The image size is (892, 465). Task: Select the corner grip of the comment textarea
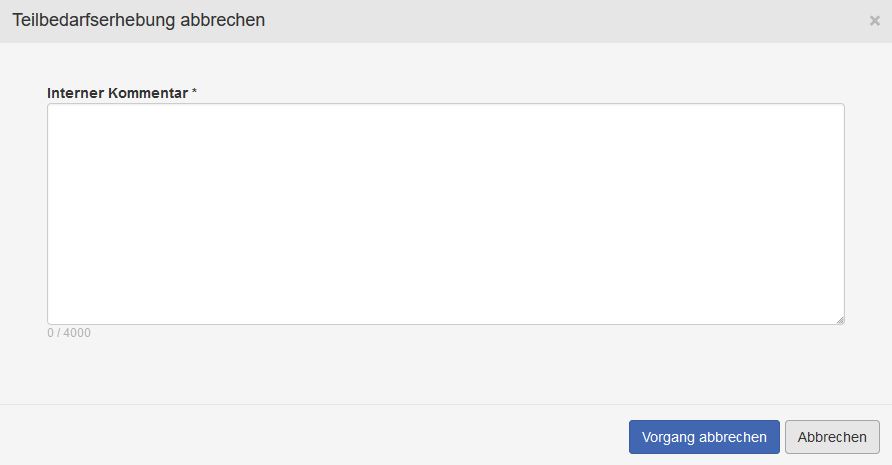pyautogui.click(x=839, y=319)
